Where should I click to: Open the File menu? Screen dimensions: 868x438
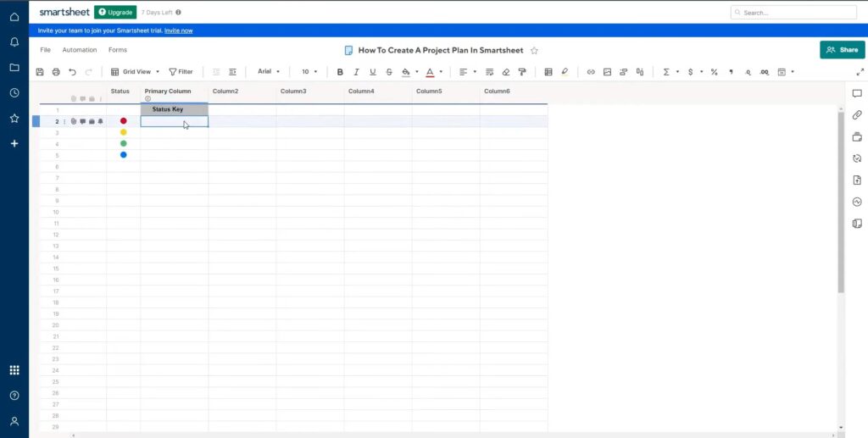(46, 50)
